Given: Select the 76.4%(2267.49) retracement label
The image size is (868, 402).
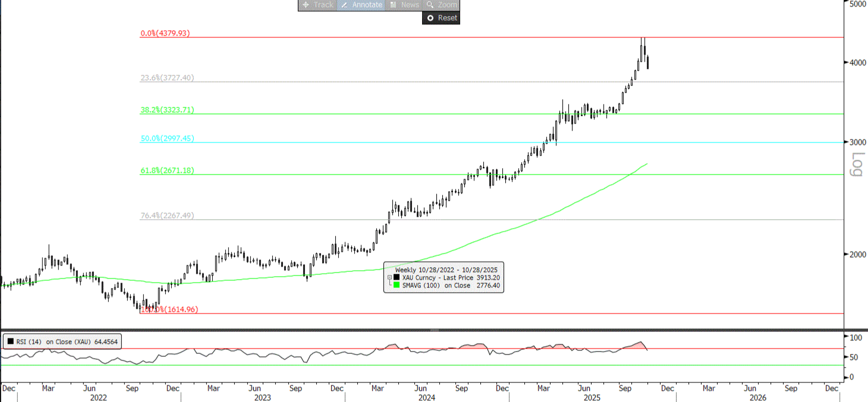Looking at the screenshot, I should click(167, 216).
